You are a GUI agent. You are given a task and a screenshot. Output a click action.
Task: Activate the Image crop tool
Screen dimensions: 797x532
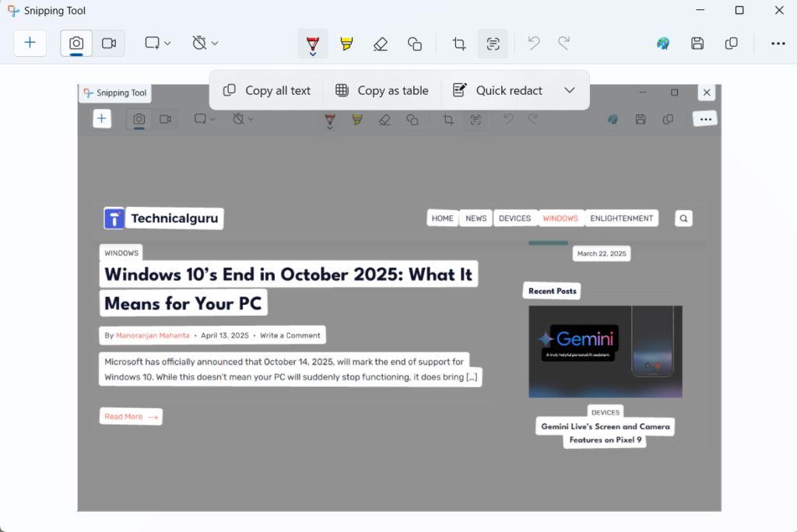click(459, 44)
